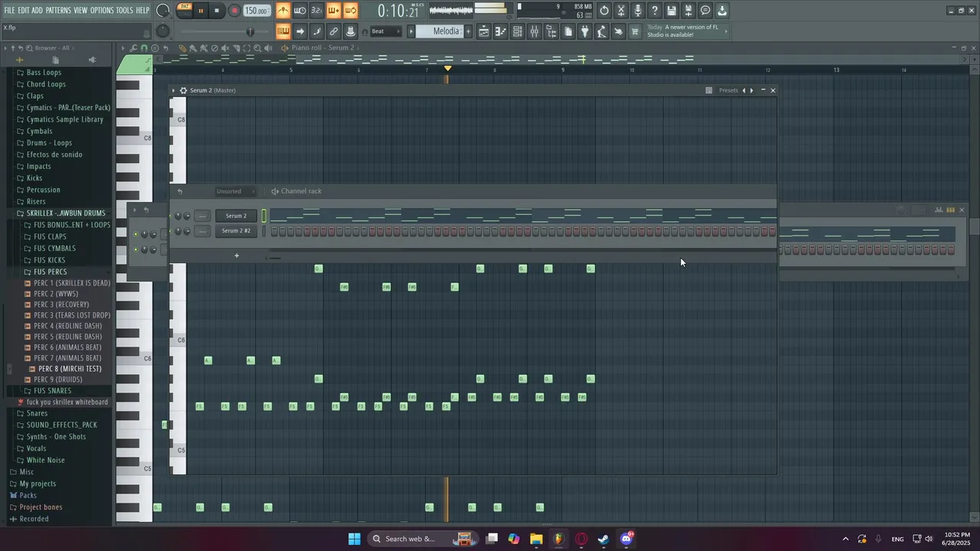
Task: Toggle overdub/blend recording icon
Action: click(334, 11)
